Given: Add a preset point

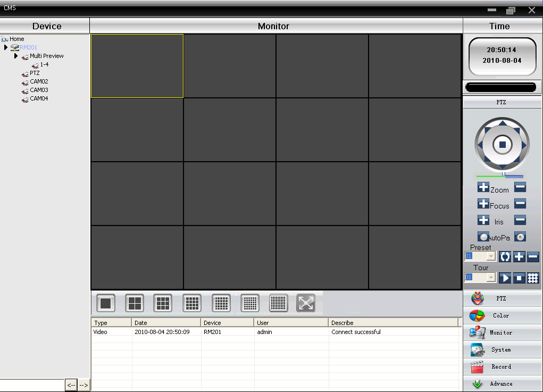Looking at the screenshot, I should click(x=519, y=256).
